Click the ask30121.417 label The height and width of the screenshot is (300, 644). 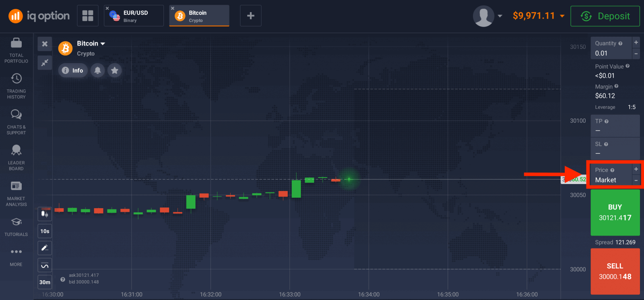(x=84, y=275)
